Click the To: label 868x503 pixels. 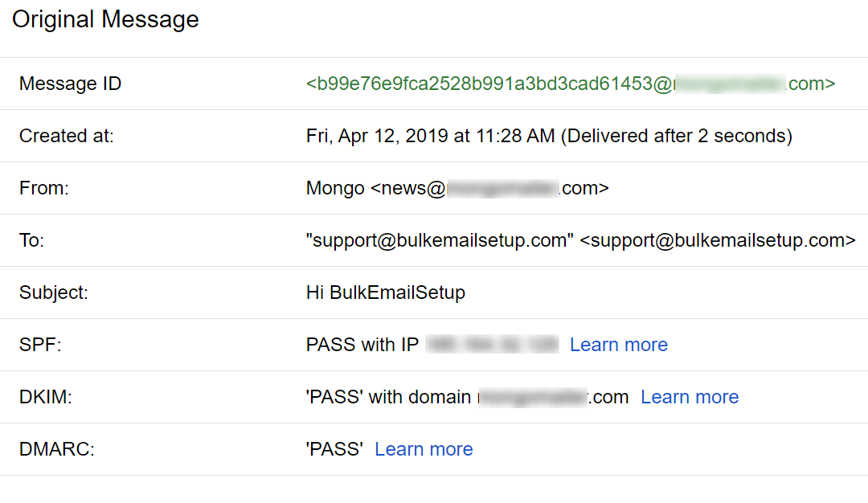pyautogui.click(x=31, y=240)
